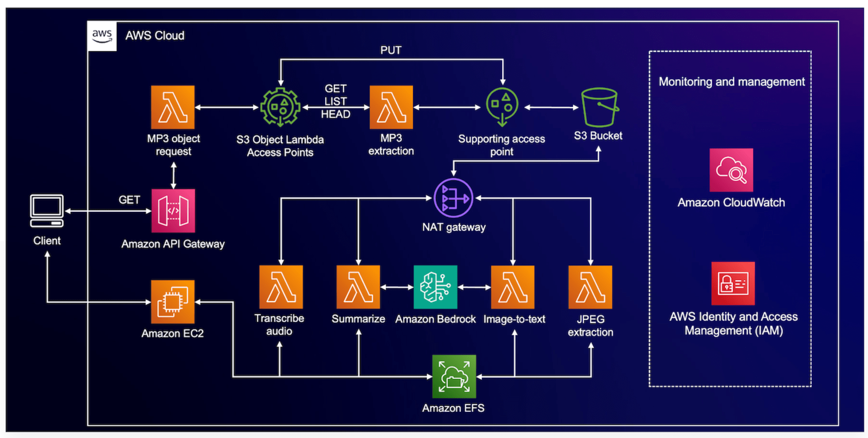Click the Client computer icon

pyautogui.click(x=47, y=211)
